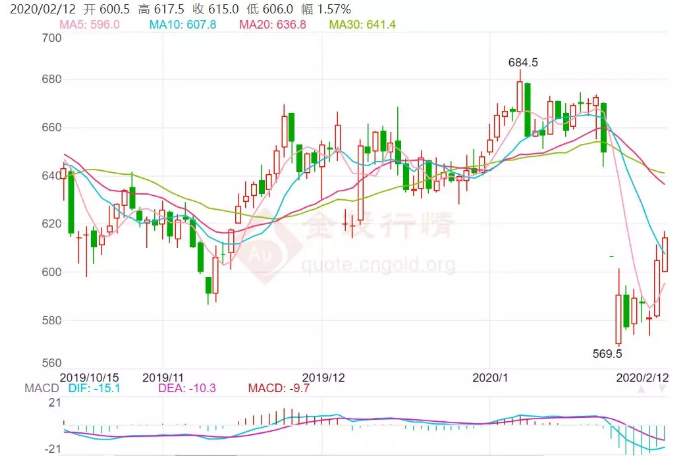Click the 680 price axis label

[x=52, y=79]
